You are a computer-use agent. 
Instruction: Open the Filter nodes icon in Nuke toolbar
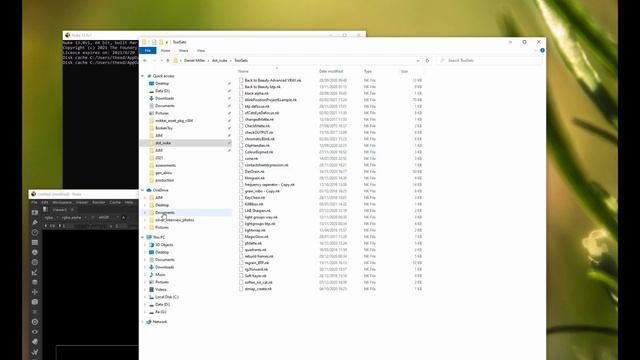35,262
